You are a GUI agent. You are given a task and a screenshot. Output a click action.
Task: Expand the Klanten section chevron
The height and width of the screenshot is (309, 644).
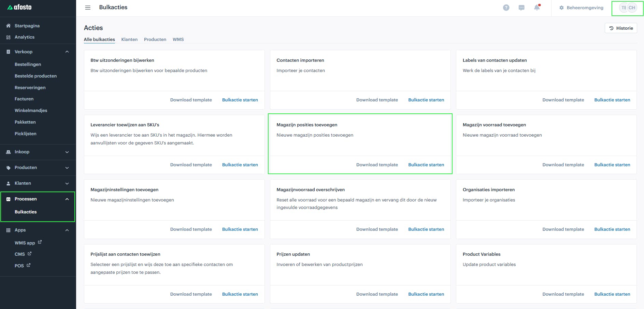[67, 183]
